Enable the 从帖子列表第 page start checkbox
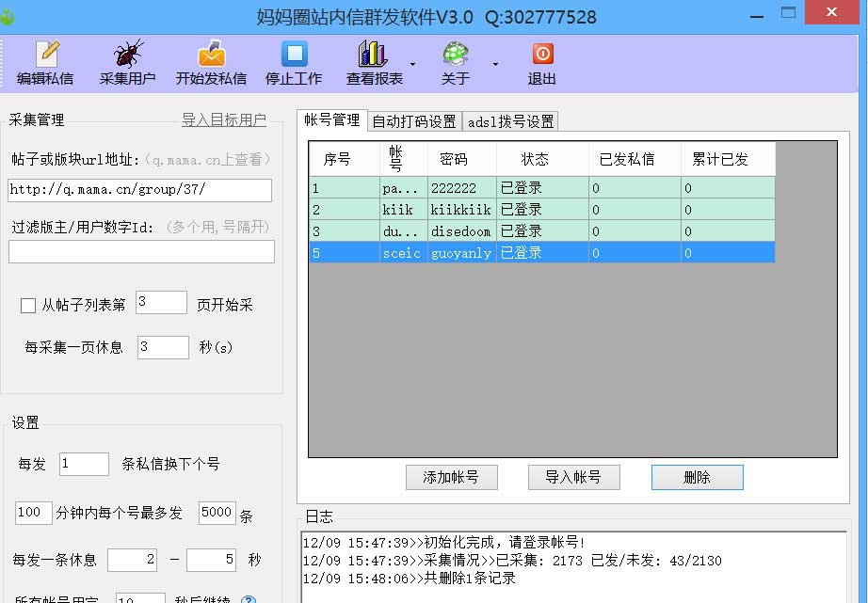 click(x=27, y=304)
